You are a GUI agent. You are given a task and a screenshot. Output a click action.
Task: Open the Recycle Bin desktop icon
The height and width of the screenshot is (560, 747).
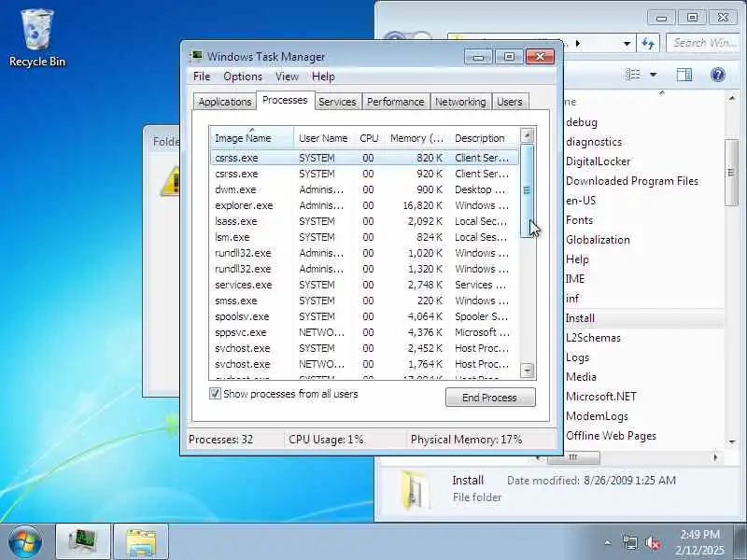(37, 38)
